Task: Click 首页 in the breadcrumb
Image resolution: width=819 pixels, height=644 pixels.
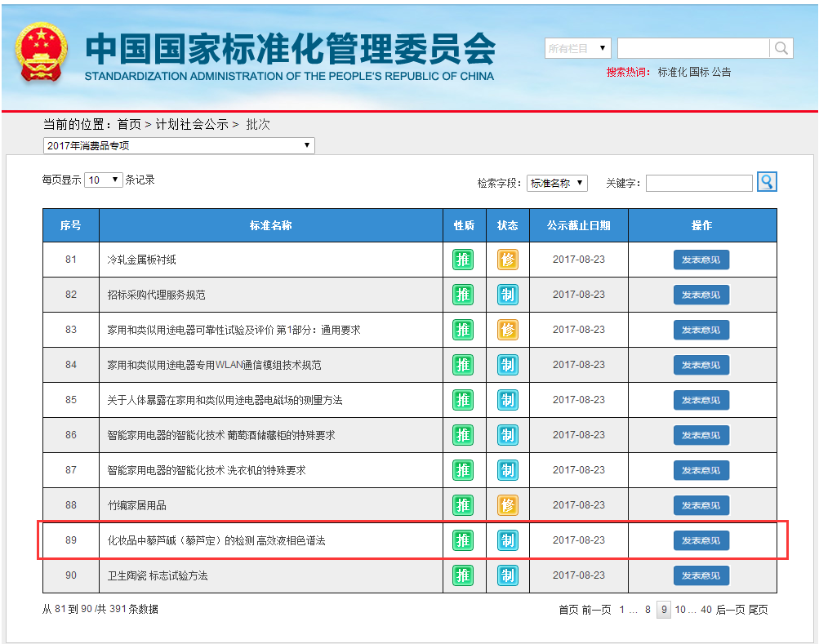Action: tap(129, 124)
